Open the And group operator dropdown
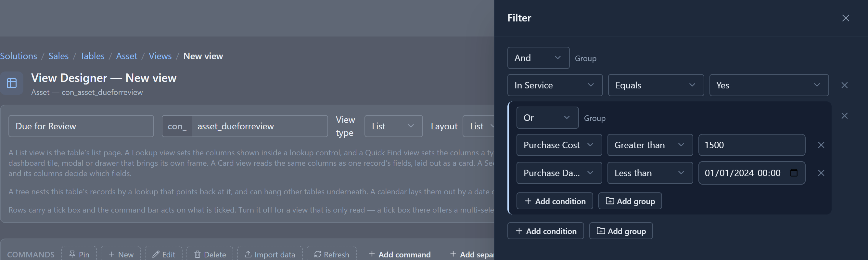 538,58
